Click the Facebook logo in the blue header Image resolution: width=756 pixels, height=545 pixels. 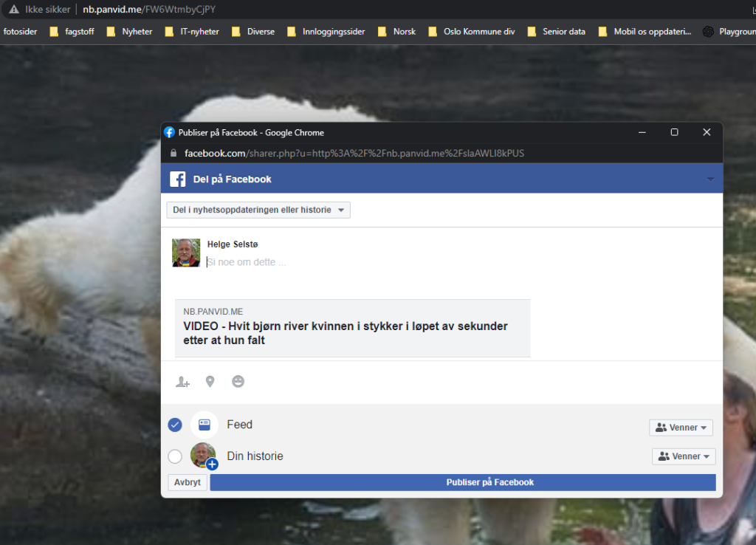176,179
